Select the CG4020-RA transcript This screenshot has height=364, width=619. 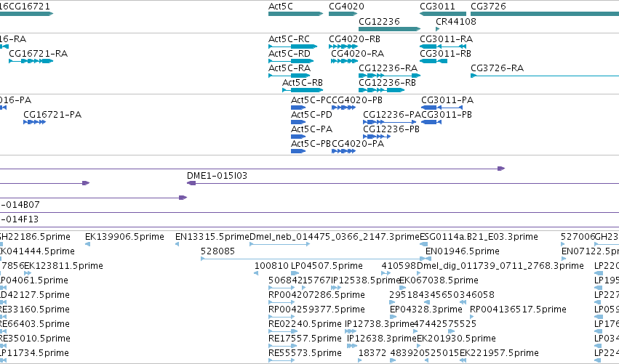[x=344, y=61]
